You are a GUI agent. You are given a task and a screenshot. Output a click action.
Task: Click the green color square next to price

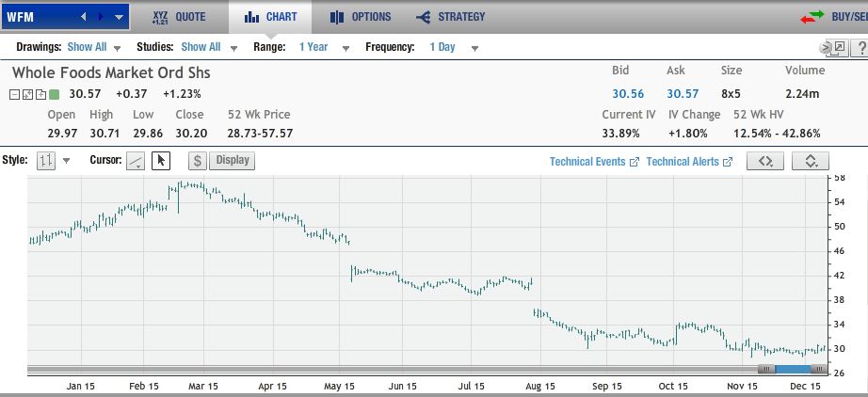(x=54, y=94)
